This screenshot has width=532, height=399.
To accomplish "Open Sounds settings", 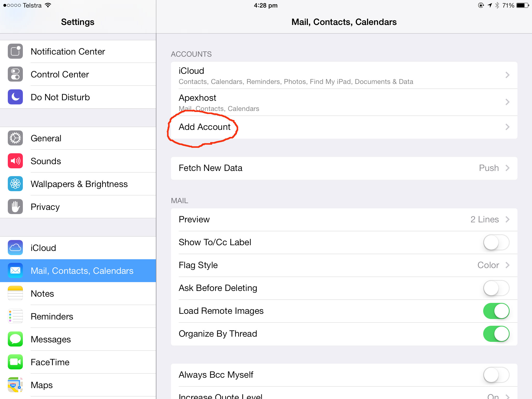I will (x=78, y=161).
